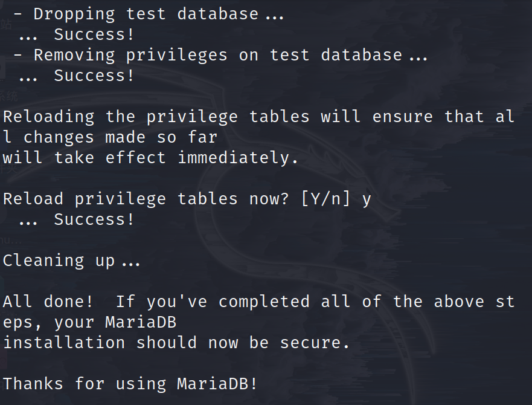Click the 'changes made so far' text
Viewport: 532px width, 405px height.
(x=120, y=137)
